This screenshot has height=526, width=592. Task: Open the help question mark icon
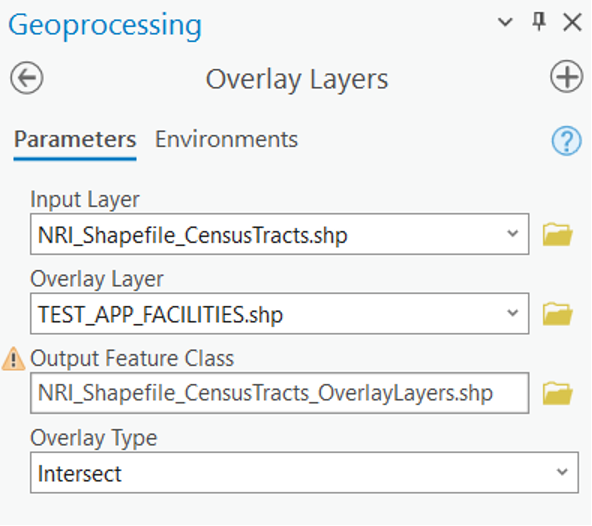[566, 140]
